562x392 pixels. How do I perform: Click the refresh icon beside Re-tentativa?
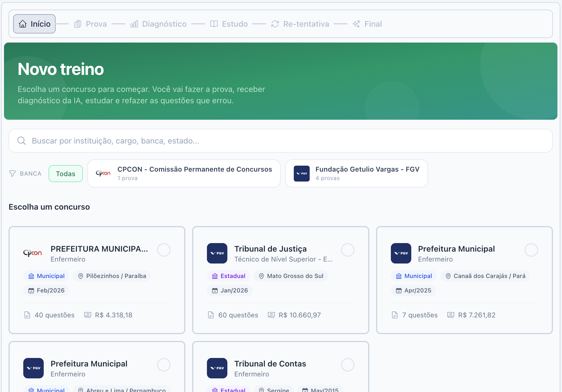tap(275, 24)
